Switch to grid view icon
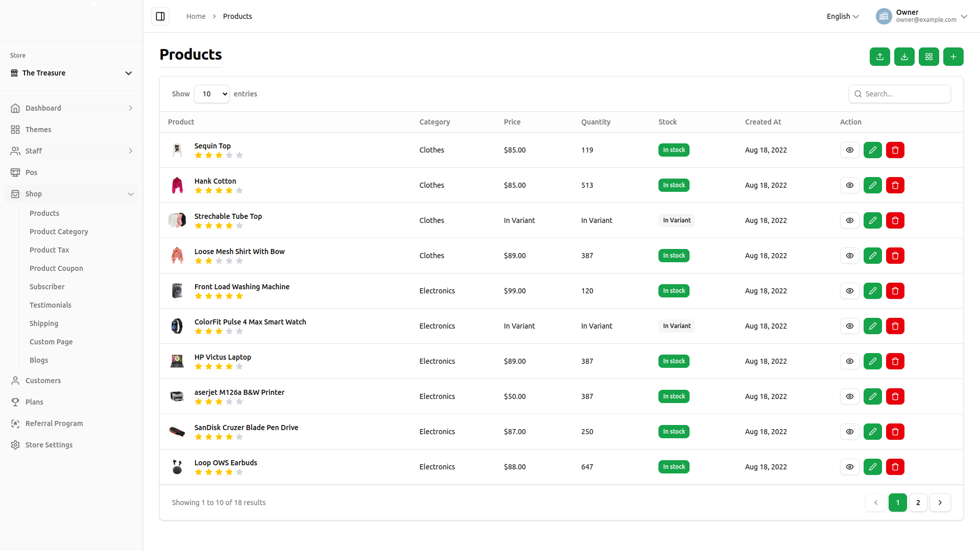Image resolution: width=980 pixels, height=551 pixels. [x=928, y=57]
